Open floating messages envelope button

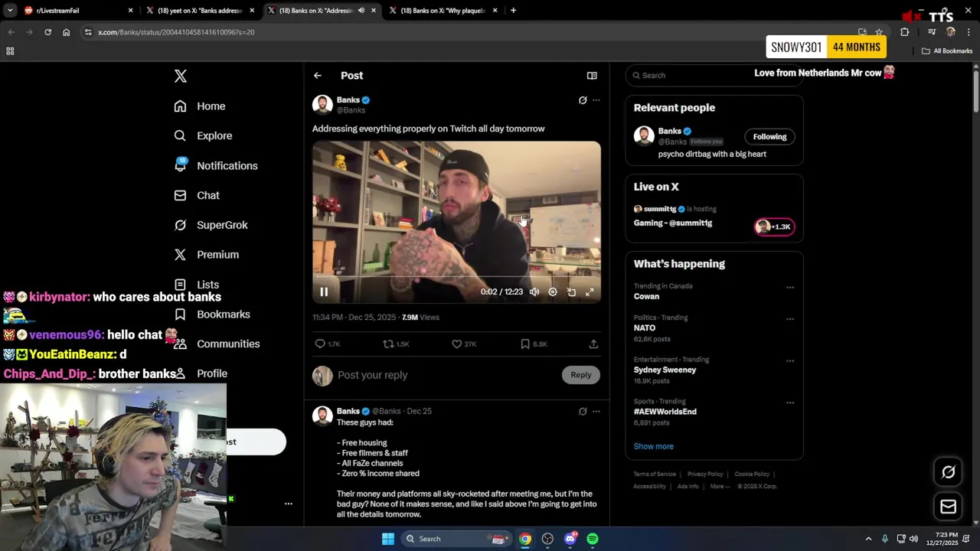[948, 507]
